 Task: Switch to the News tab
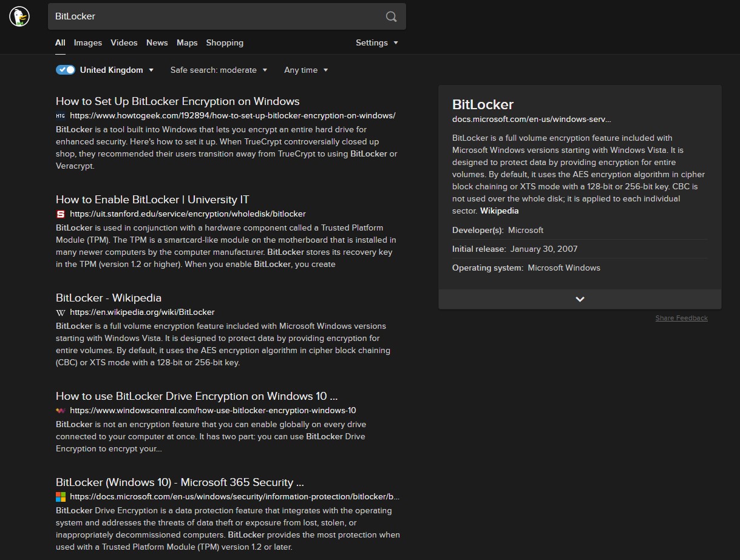[x=157, y=42]
